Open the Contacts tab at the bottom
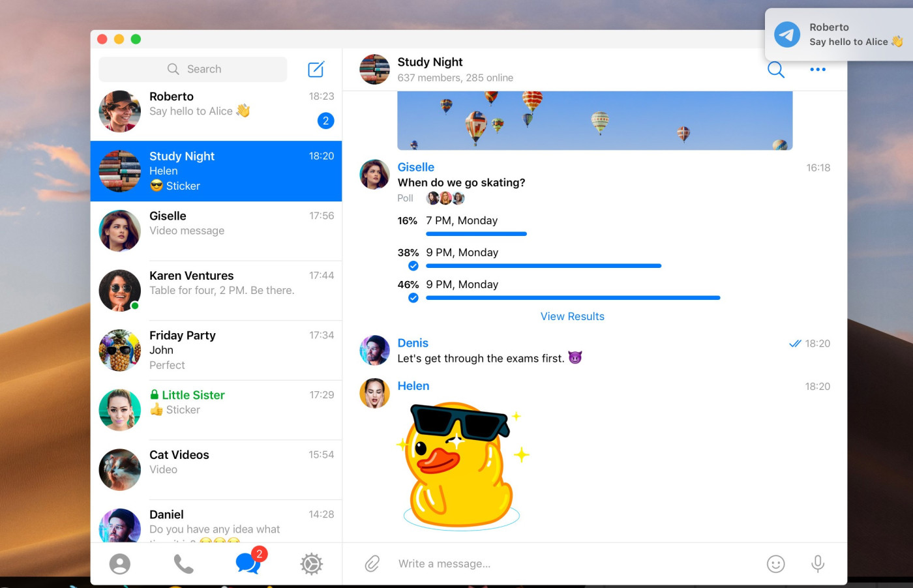Viewport: 913px width, 588px height. (x=120, y=564)
